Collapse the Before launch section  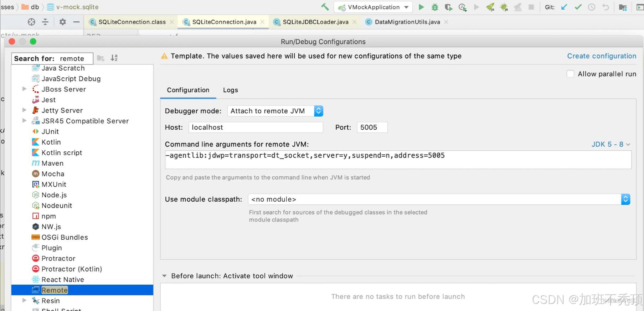(164, 276)
